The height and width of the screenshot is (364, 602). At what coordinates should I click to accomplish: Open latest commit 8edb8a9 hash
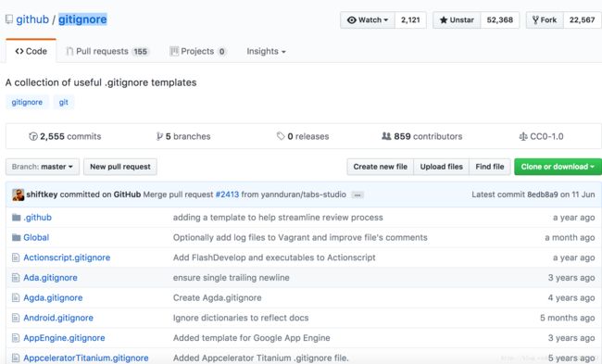coord(543,195)
